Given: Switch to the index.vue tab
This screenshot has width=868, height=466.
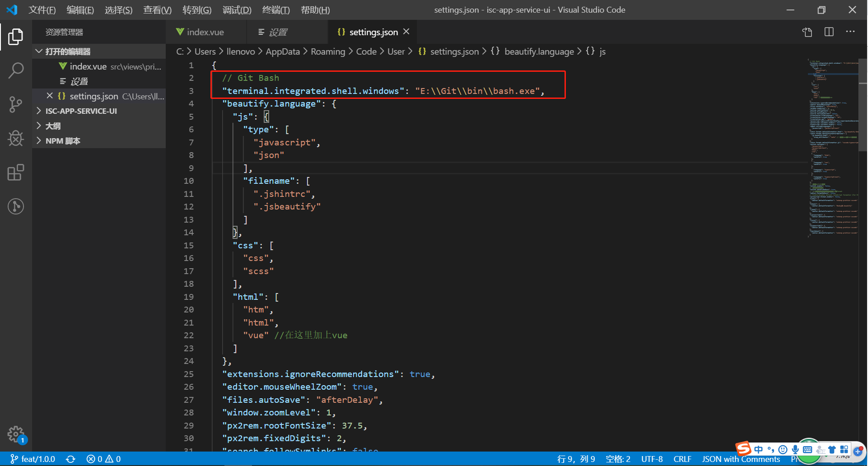Looking at the screenshot, I should click(x=205, y=32).
